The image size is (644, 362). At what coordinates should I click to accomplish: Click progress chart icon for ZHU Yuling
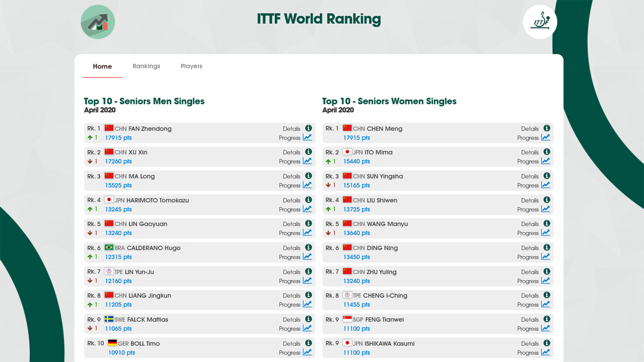(545, 280)
